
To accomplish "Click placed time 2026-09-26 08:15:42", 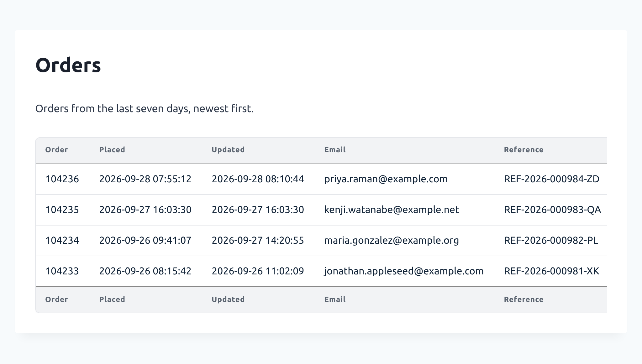I will (145, 271).
